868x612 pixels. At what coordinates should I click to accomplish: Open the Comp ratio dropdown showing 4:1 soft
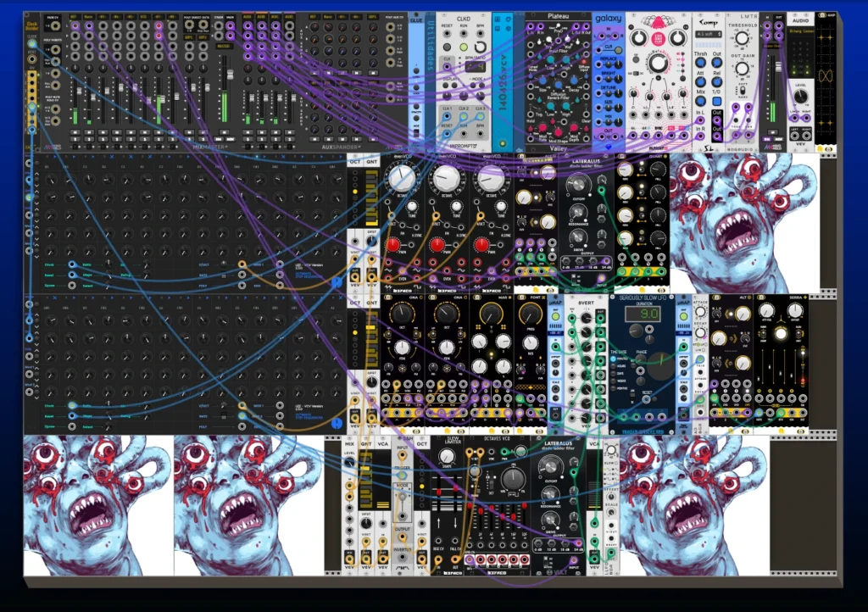pos(709,34)
